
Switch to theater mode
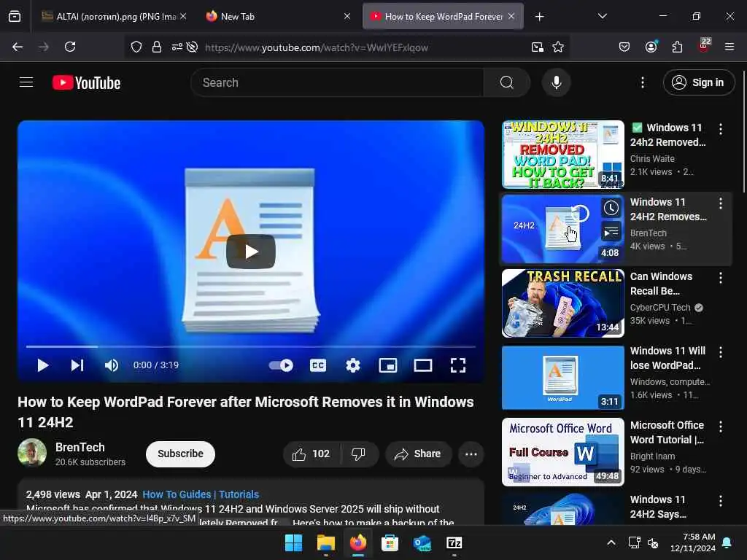423,365
